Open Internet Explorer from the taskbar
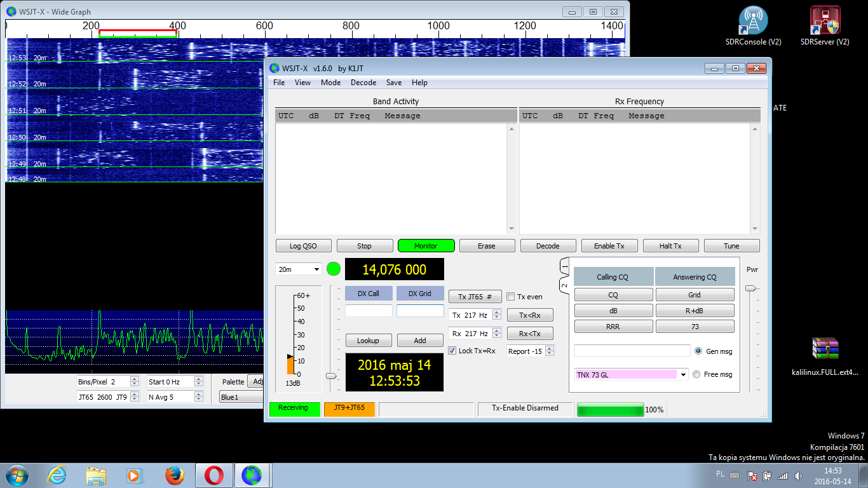This screenshot has width=868, height=488. 57,475
